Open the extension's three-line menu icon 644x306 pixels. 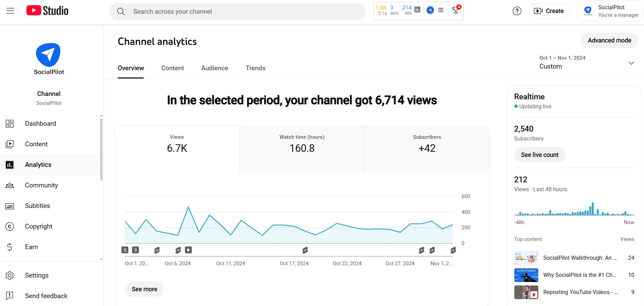click(441, 10)
